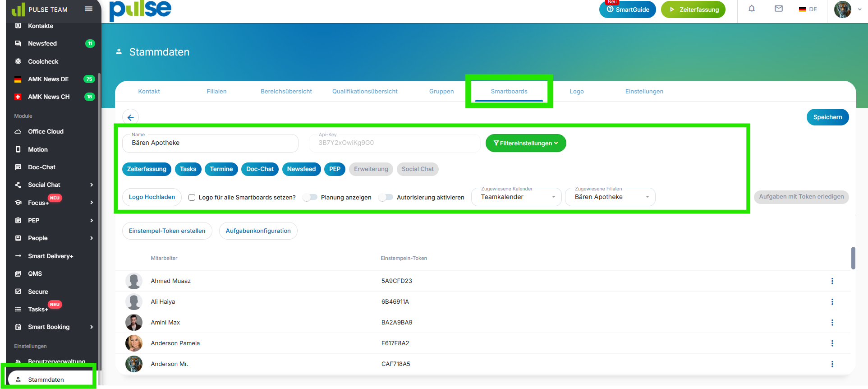
Task: Click the AMK News CH flag icon
Action: pyautogui.click(x=18, y=97)
